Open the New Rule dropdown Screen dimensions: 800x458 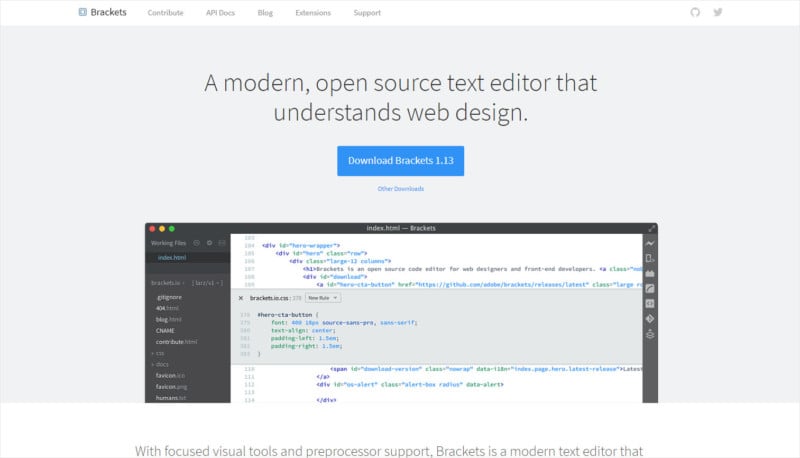[x=323, y=298]
